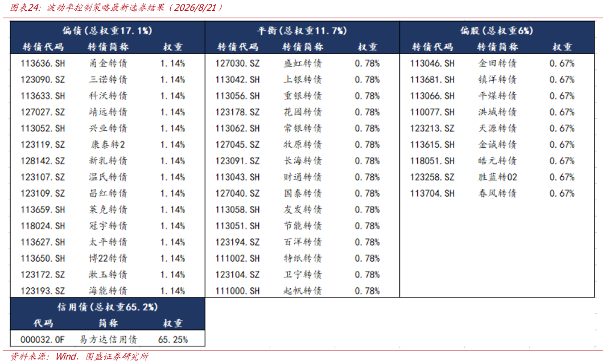Image resolution: width=606 pixels, height=364 pixels.
Task: Select code 113056.SH
Action: [x=238, y=96]
